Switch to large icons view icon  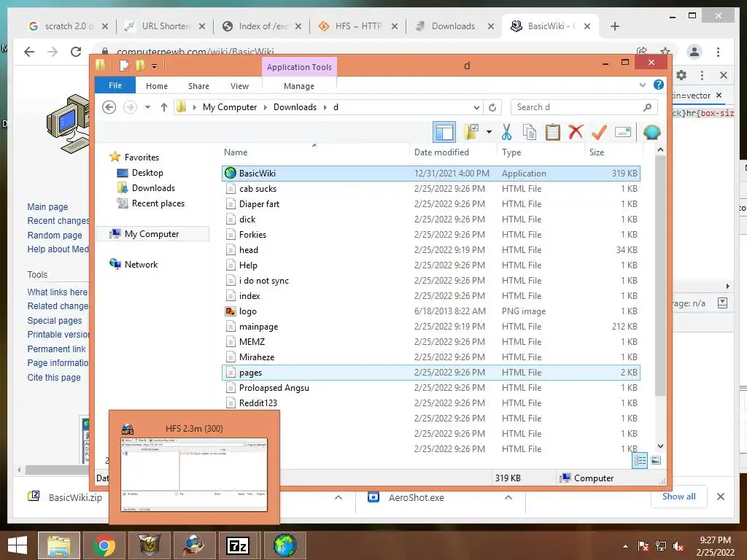coord(656,460)
